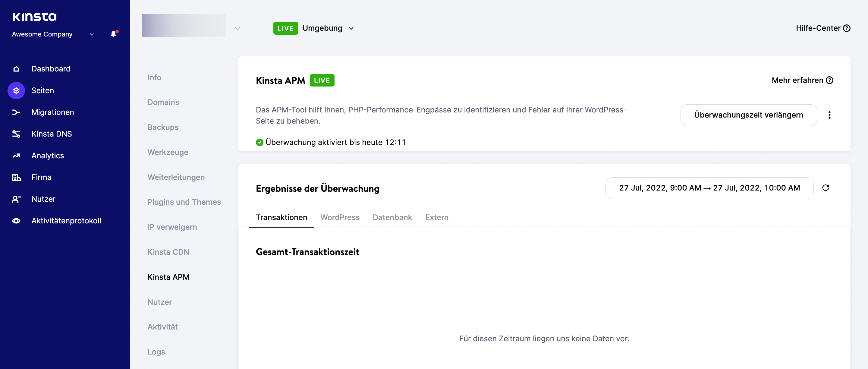Screen dimensions: 868x369
Task: Select the Datenbank tab
Action: pos(392,217)
